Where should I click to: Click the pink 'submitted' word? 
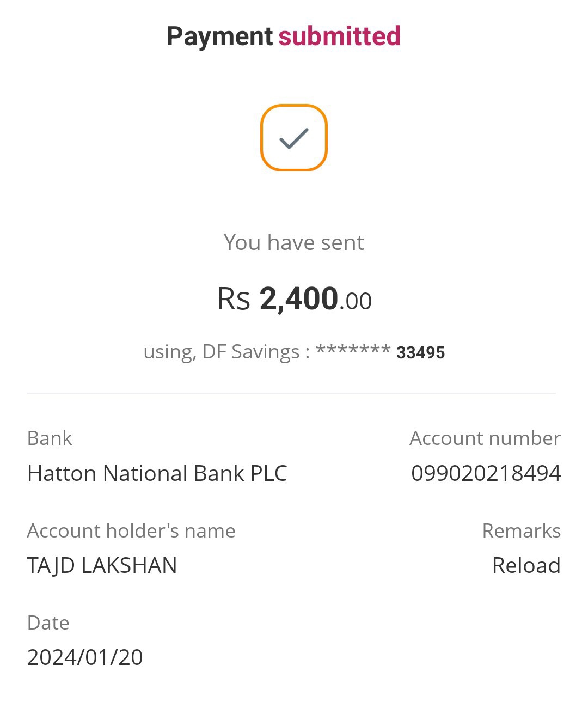(339, 36)
